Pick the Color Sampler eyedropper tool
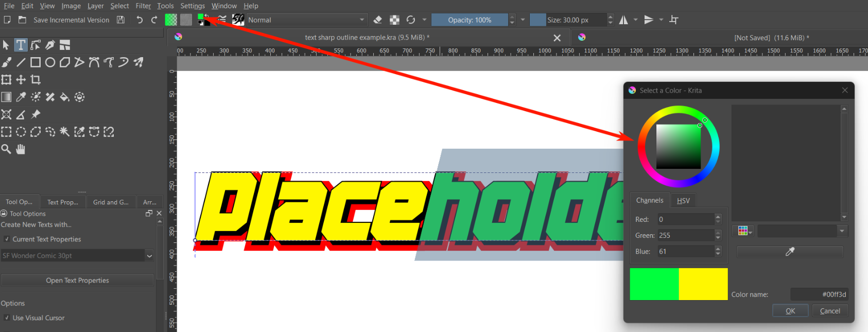The image size is (868, 332). tap(21, 97)
